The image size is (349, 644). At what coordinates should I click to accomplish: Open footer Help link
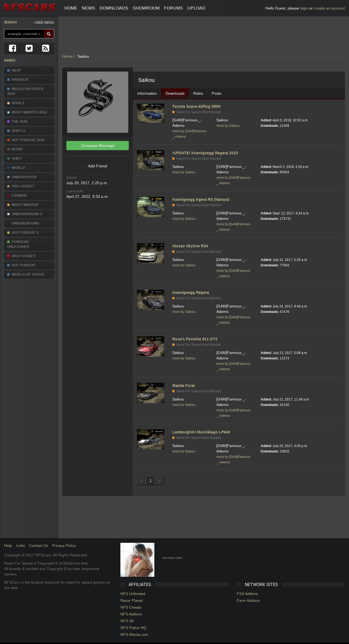point(8,546)
